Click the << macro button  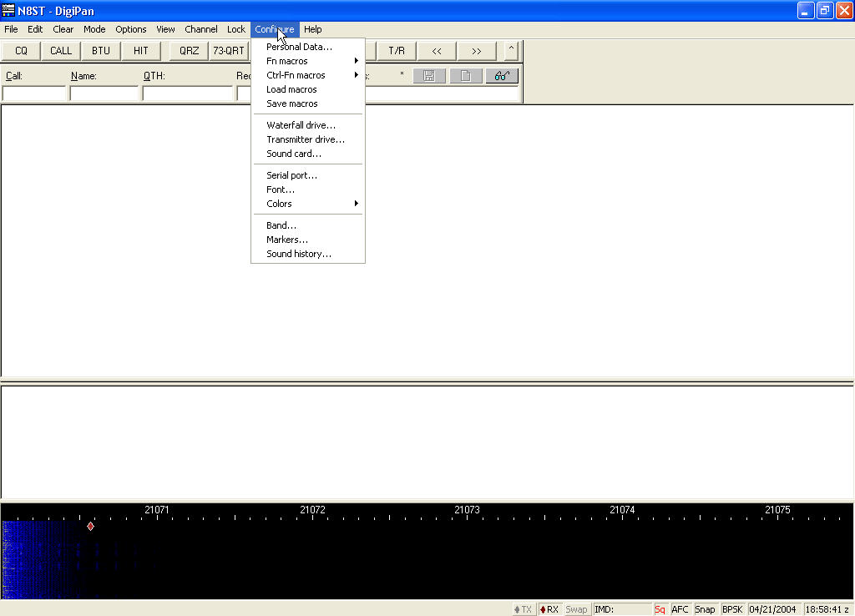point(437,51)
